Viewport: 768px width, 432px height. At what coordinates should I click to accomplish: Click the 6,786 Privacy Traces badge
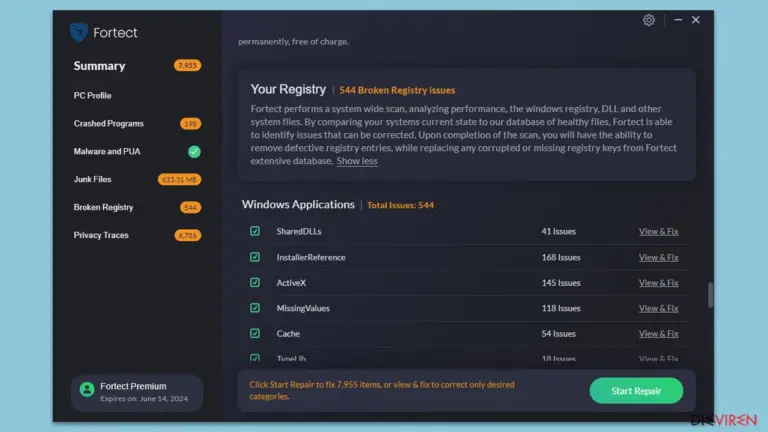(187, 236)
